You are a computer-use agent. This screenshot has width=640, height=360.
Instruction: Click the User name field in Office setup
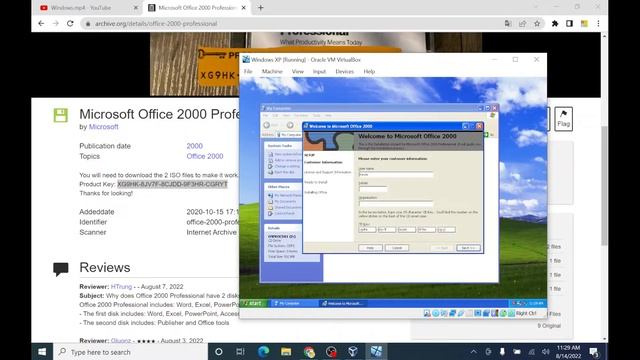click(396, 174)
